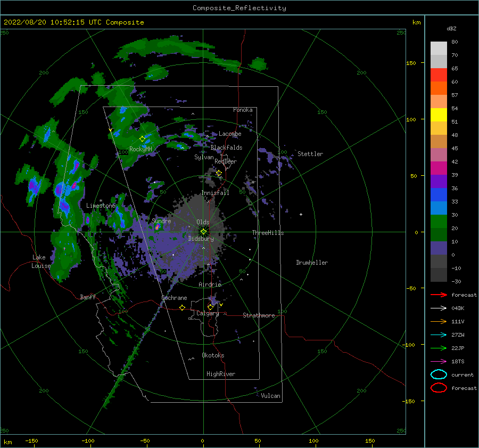Viewport: 479px width, 448px height.
Task: Click the yellow diamond marker above RockyMH
Action: [142, 139]
